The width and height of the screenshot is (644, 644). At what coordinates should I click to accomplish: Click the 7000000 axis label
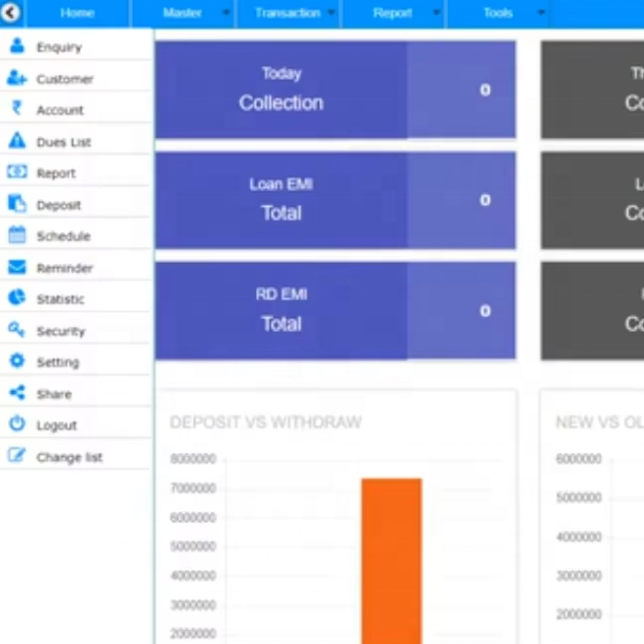click(x=193, y=488)
